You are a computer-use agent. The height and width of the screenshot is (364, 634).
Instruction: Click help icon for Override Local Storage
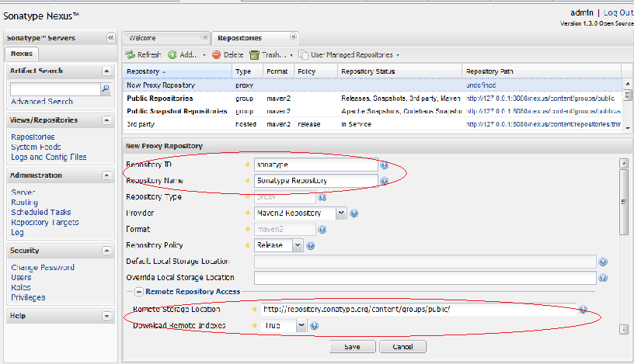tap(603, 278)
